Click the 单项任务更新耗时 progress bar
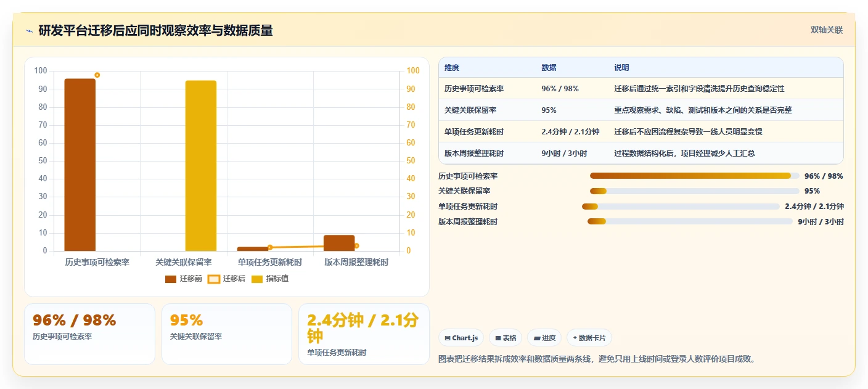The image size is (868, 389). click(681, 207)
